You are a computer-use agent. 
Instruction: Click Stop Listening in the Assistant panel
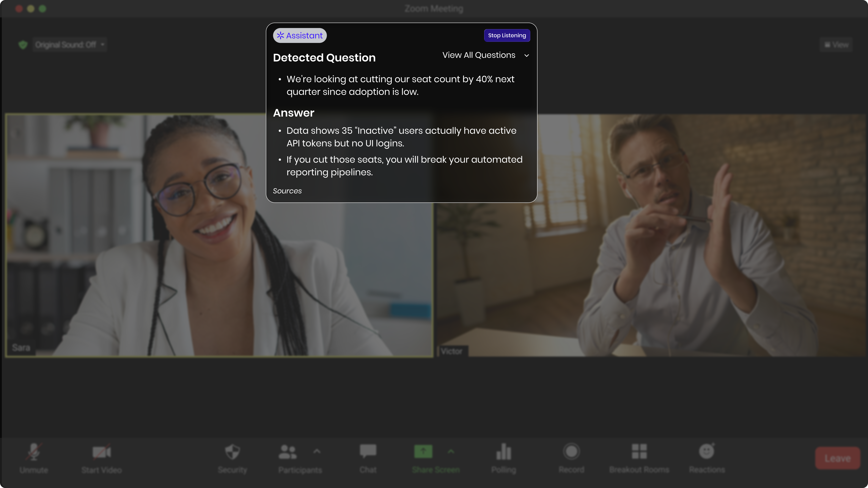pyautogui.click(x=507, y=35)
